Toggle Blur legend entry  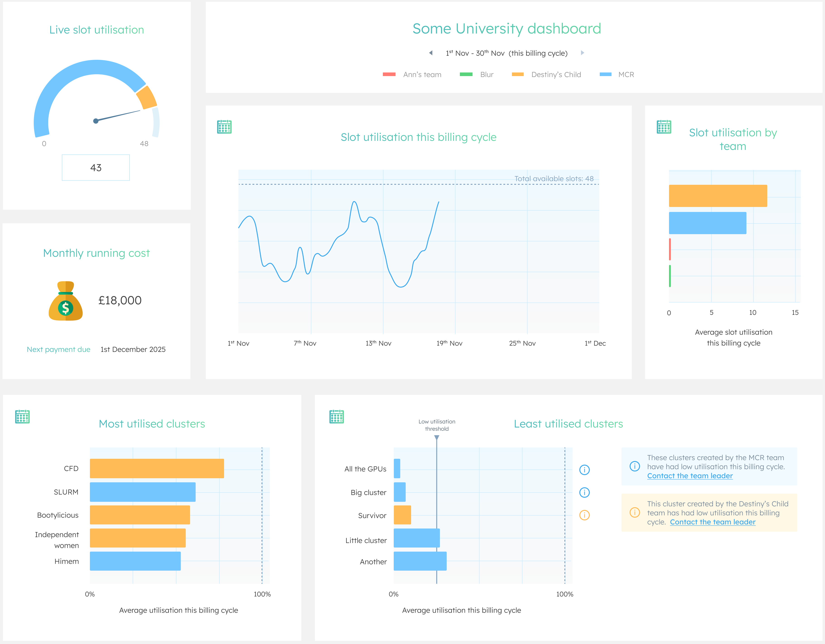[476, 74]
